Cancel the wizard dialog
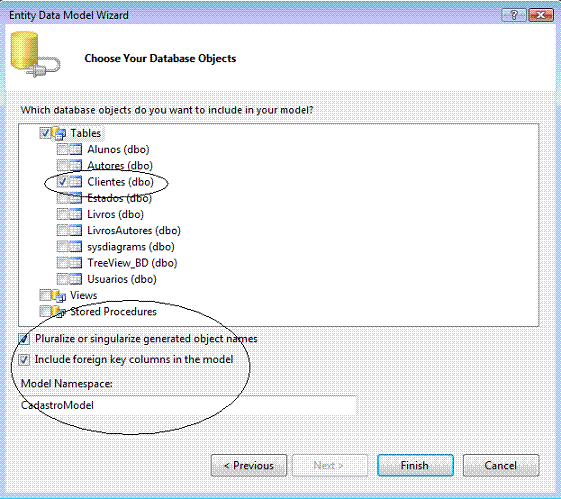 pyautogui.click(x=501, y=465)
